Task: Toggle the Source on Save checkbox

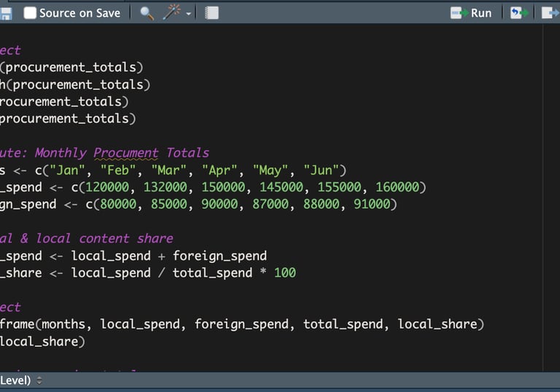Action: (30, 13)
